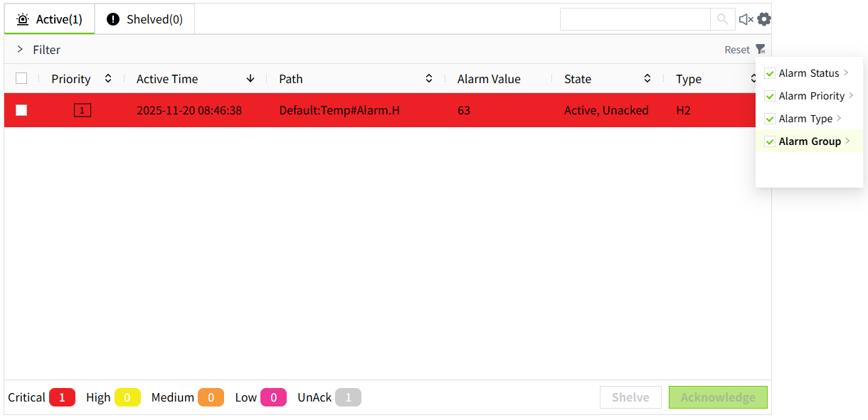Click into the alarm search input field

pyautogui.click(x=635, y=19)
